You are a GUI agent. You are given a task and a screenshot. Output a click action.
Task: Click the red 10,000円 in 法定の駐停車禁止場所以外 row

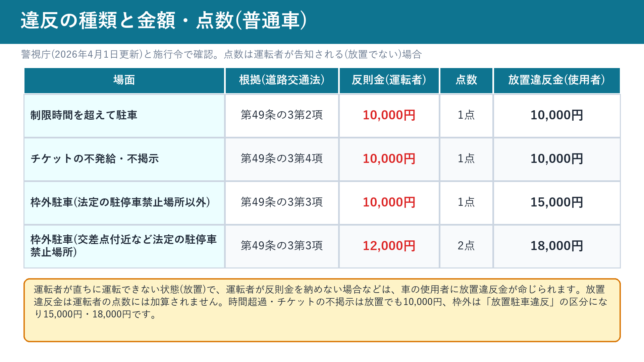pos(389,202)
